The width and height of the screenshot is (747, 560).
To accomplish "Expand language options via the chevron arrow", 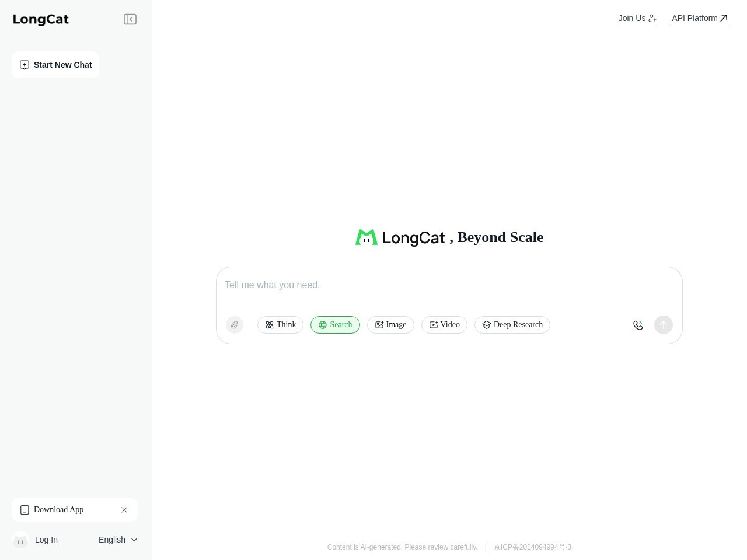I will (x=134, y=540).
